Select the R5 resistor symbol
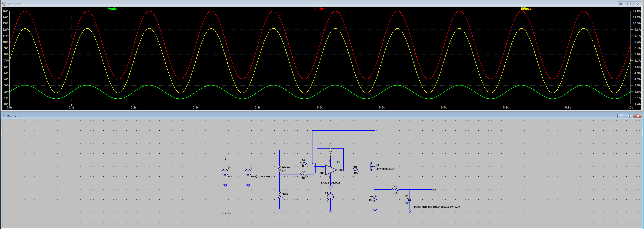The height and width of the screenshot is (229, 644). [x=356, y=170]
